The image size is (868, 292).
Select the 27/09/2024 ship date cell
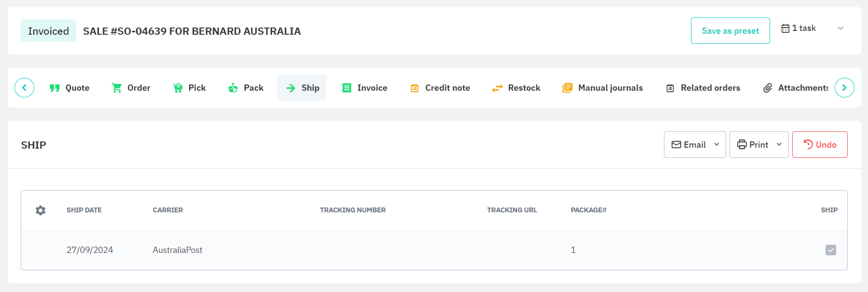(x=90, y=250)
